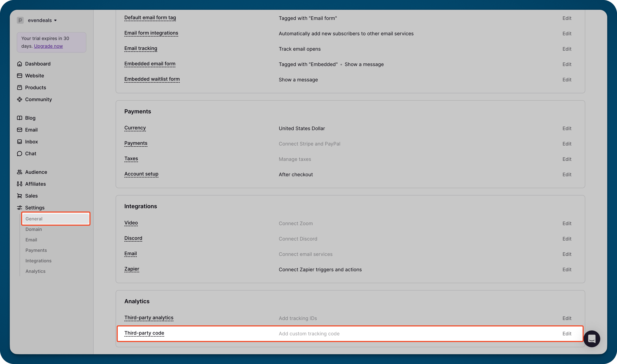Select the Products bag icon
This screenshot has height=364, width=617.
pyautogui.click(x=20, y=87)
